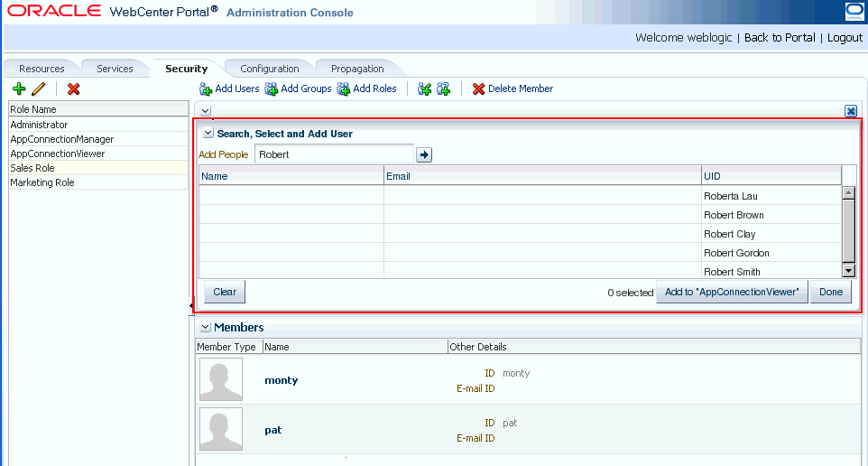Click the Logout link
868x466 pixels.
[845, 38]
